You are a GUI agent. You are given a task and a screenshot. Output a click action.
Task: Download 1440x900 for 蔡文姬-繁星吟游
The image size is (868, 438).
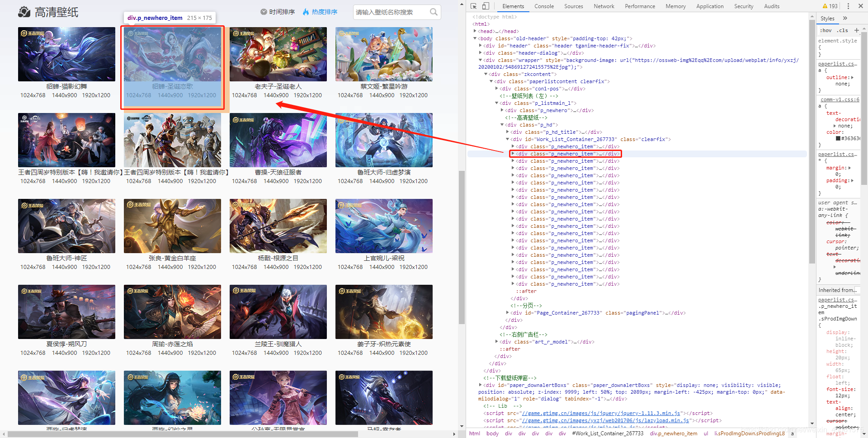(x=382, y=95)
